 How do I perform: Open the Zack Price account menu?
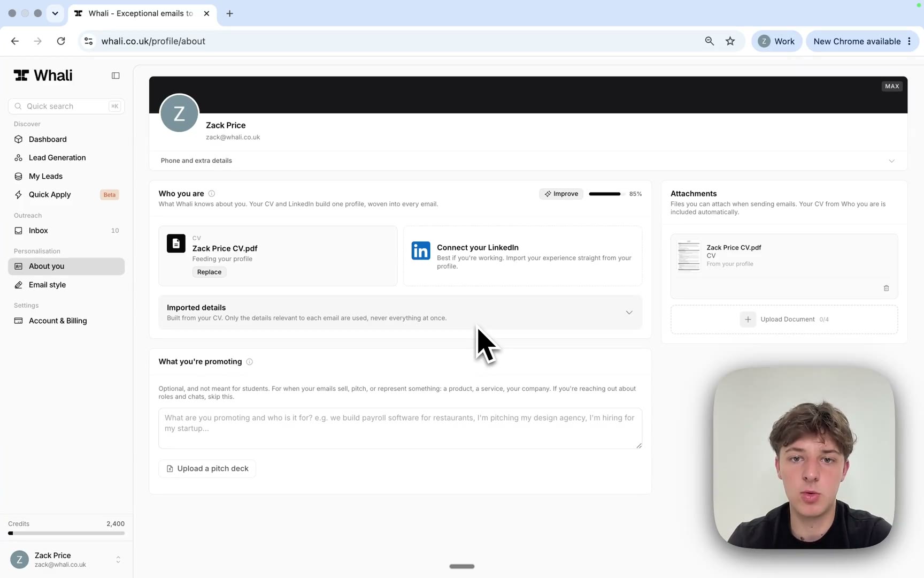pyautogui.click(x=66, y=560)
